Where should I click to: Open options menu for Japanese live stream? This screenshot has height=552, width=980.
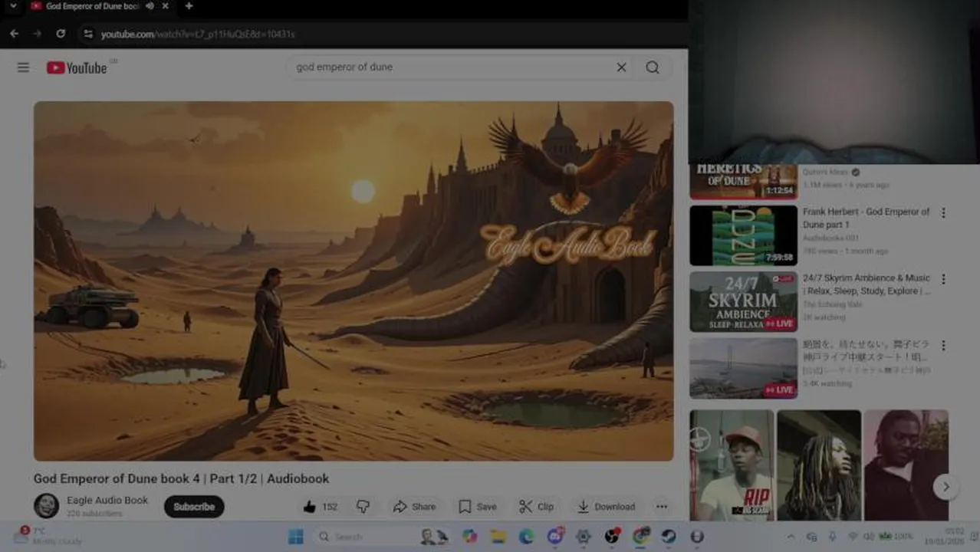(943, 346)
